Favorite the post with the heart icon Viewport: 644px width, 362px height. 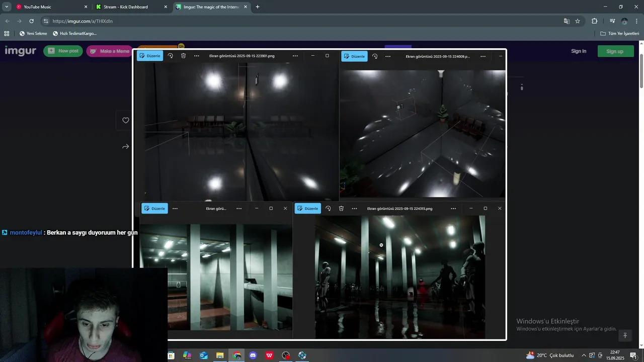[126, 120]
